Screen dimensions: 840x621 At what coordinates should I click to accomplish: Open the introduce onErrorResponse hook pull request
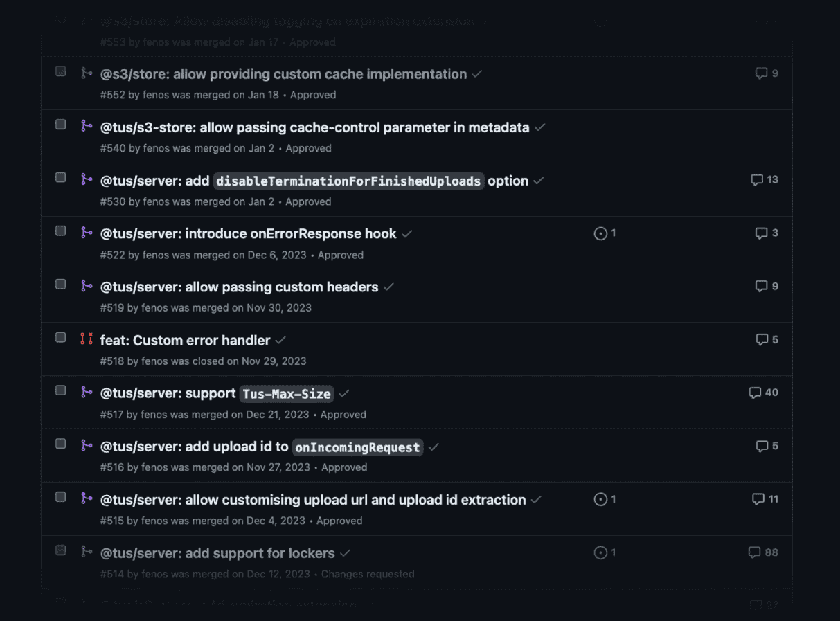click(x=248, y=233)
